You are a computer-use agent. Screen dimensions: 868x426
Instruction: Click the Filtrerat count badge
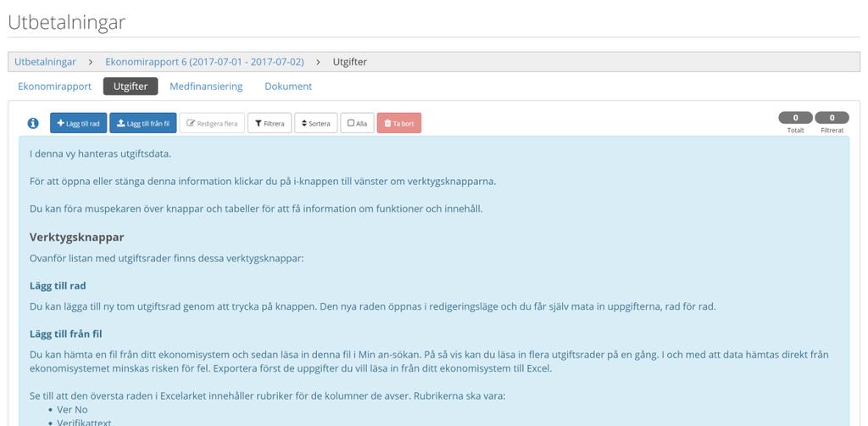point(832,117)
